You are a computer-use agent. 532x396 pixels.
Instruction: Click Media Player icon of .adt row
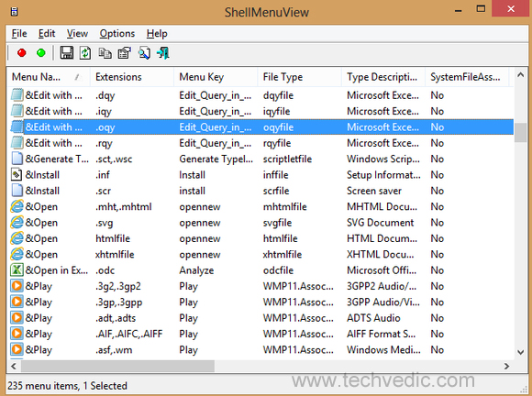(x=17, y=318)
